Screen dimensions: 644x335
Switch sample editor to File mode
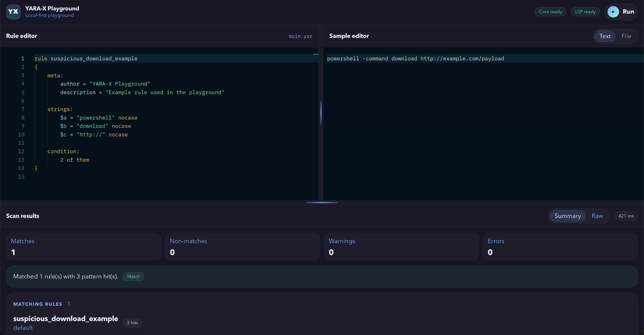(626, 36)
